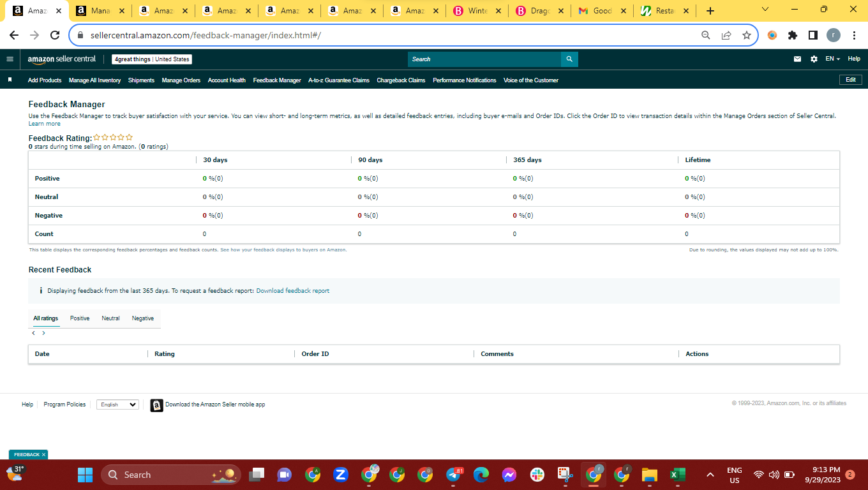
Task: Click the amazon seller central logo
Action: pyautogui.click(x=62, y=59)
